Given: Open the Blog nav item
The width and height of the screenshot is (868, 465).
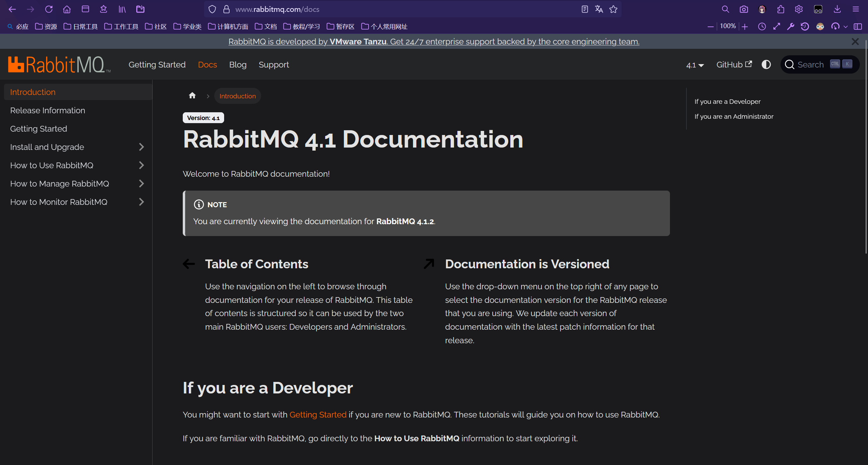Looking at the screenshot, I should [238, 64].
